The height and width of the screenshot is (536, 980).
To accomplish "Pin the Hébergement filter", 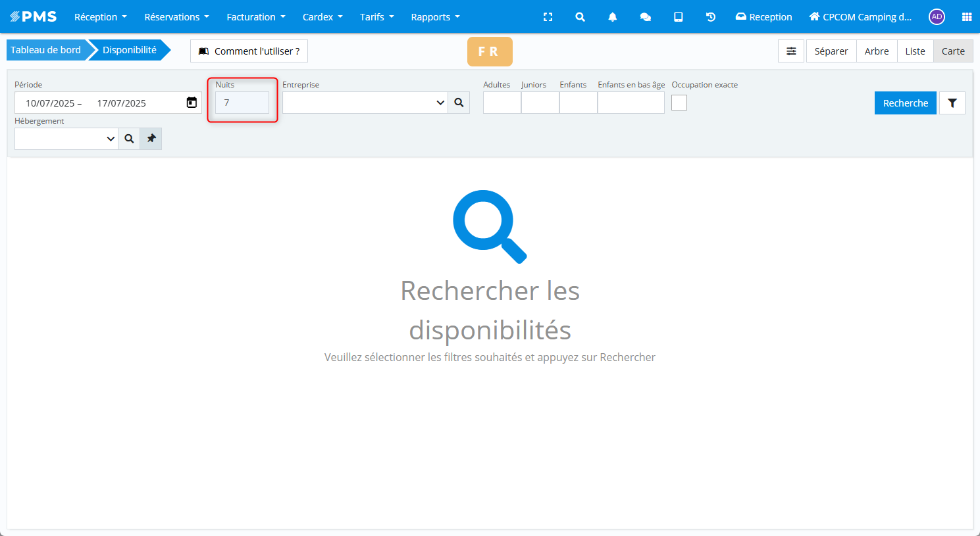I will point(151,139).
